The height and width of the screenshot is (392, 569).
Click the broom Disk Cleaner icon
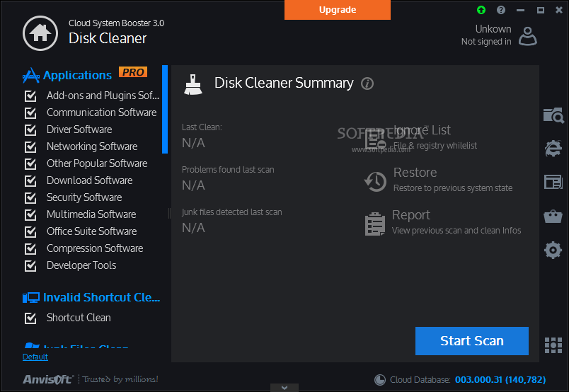[x=193, y=84]
